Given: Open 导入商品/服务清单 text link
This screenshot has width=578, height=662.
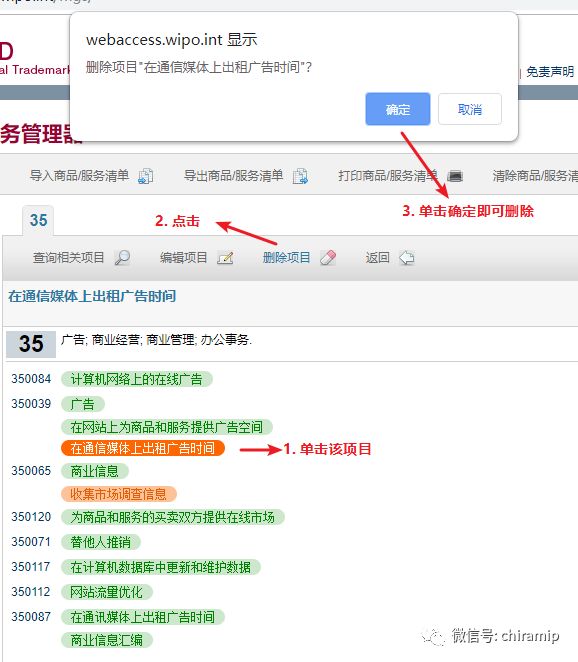Looking at the screenshot, I should [79, 175].
